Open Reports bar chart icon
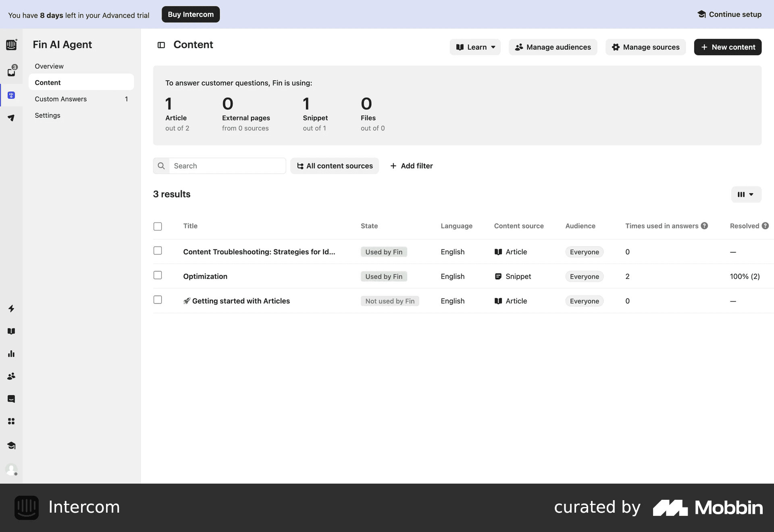Screen dimensions: 774x532 pos(11,354)
